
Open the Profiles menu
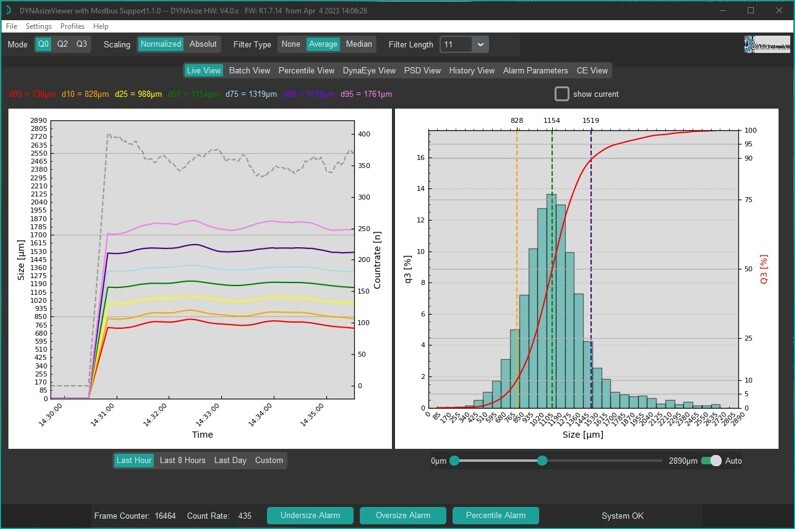point(72,26)
